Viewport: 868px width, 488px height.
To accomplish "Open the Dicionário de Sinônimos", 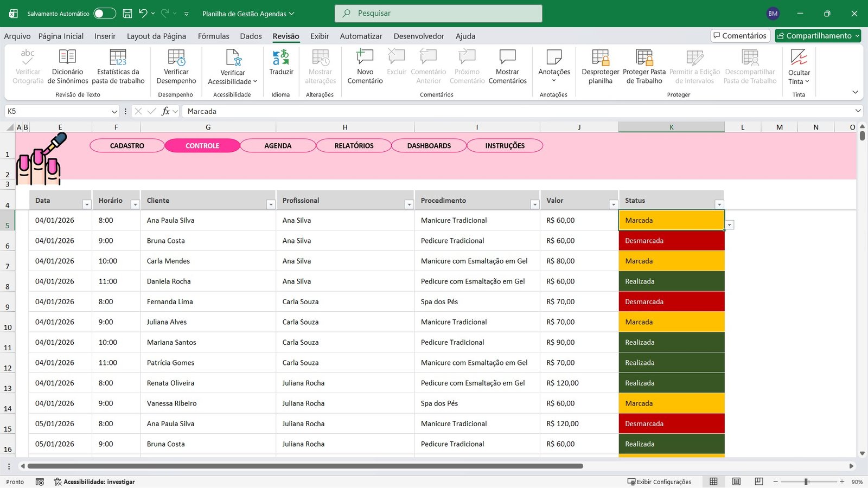I will point(67,65).
